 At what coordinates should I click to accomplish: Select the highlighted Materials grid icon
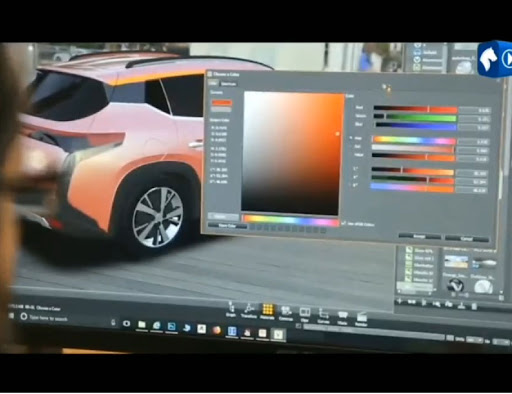click(267, 312)
